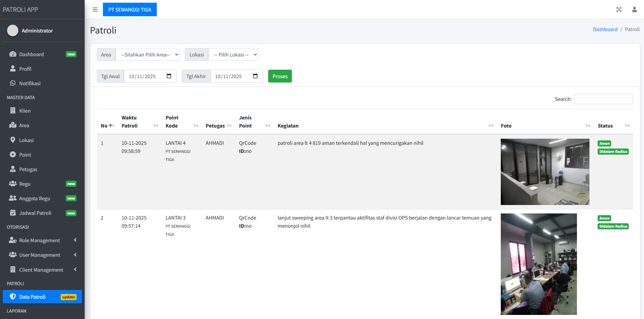This screenshot has height=319, width=644.
Task: Open the Notifikasi menu item
Action: 30,83
